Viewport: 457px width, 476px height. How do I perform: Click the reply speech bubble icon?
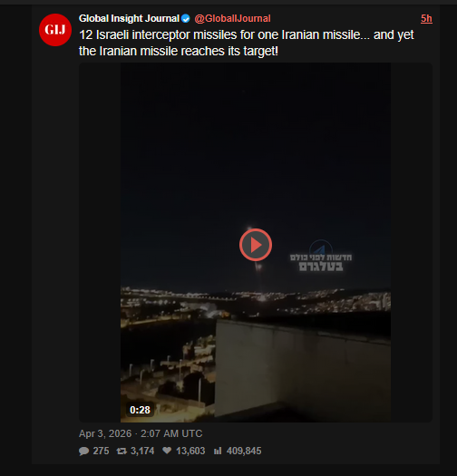(x=83, y=452)
